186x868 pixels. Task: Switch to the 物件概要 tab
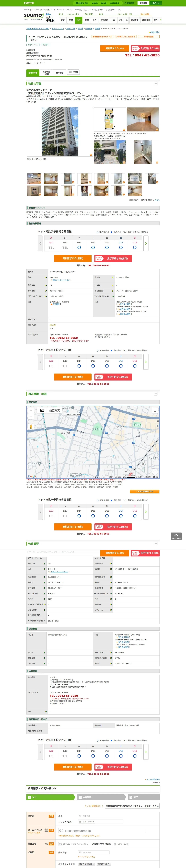coord(59,73)
